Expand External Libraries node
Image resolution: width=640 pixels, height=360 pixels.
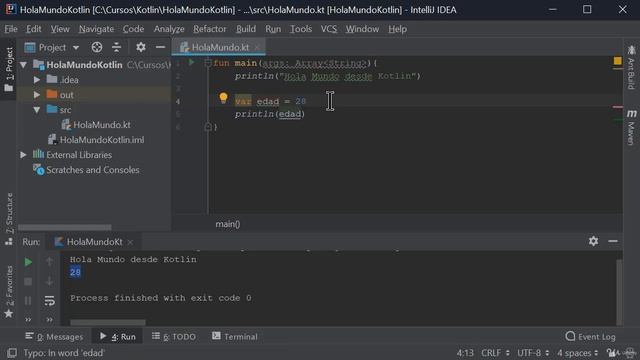23,155
